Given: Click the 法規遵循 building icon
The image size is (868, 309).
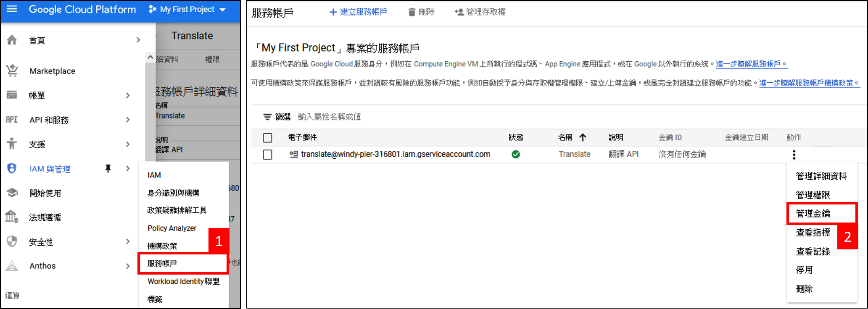Looking at the screenshot, I should 12,217.
